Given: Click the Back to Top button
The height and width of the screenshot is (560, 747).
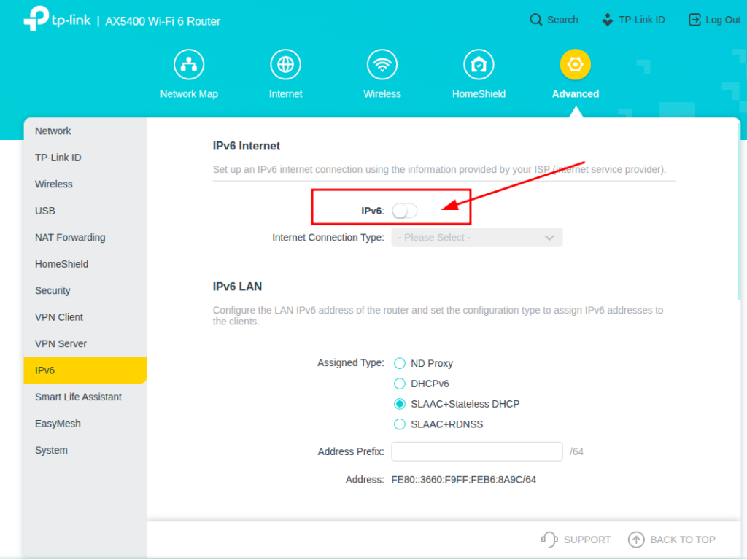Looking at the screenshot, I should coord(672,540).
